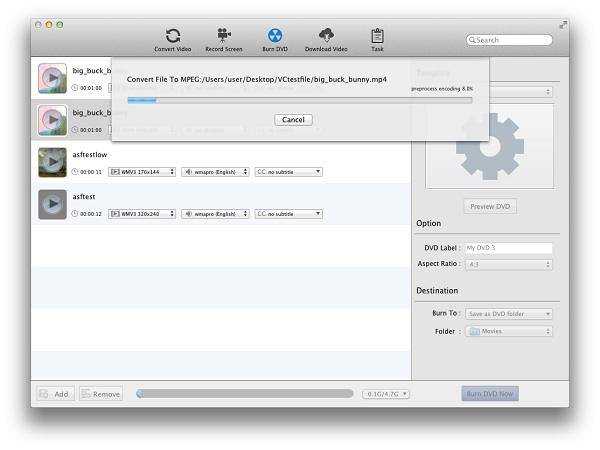Click the asftest CC subtitle icon
This screenshot has width=600, height=450.
tap(261, 214)
